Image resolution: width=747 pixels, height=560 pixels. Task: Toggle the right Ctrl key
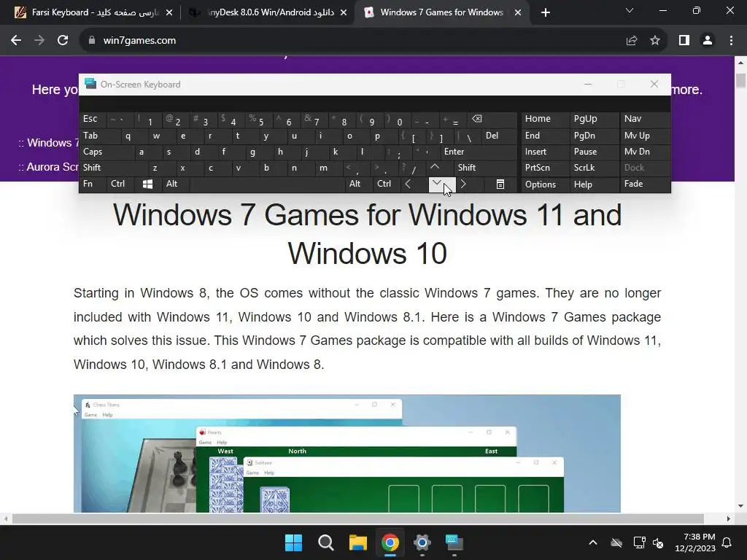click(387, 184)
